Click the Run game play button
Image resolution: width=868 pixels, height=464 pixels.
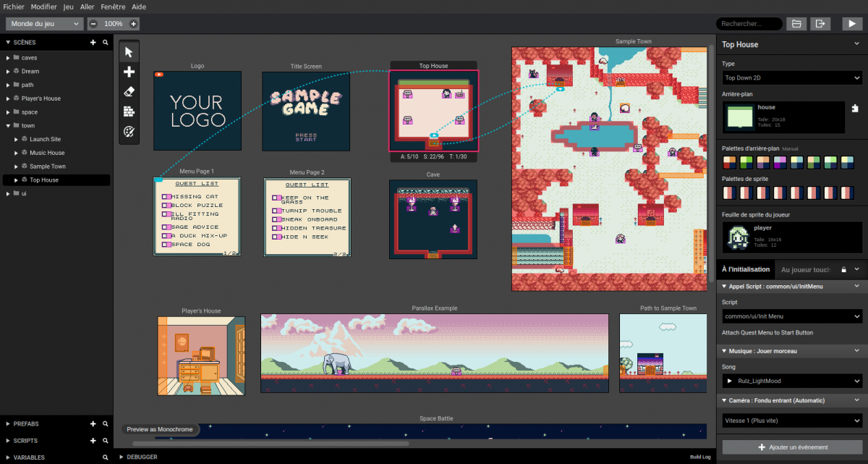click(x=851, y=24)
